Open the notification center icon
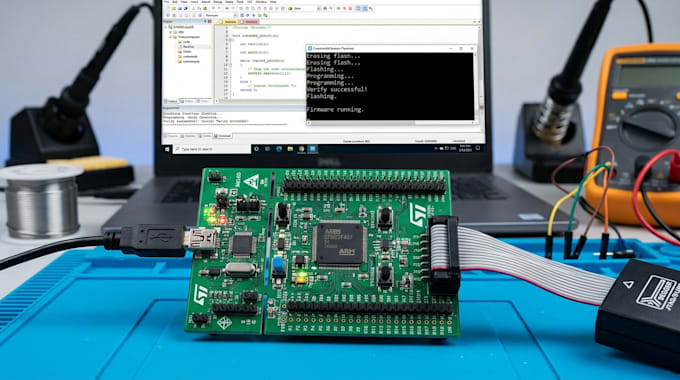 [477, 148]
